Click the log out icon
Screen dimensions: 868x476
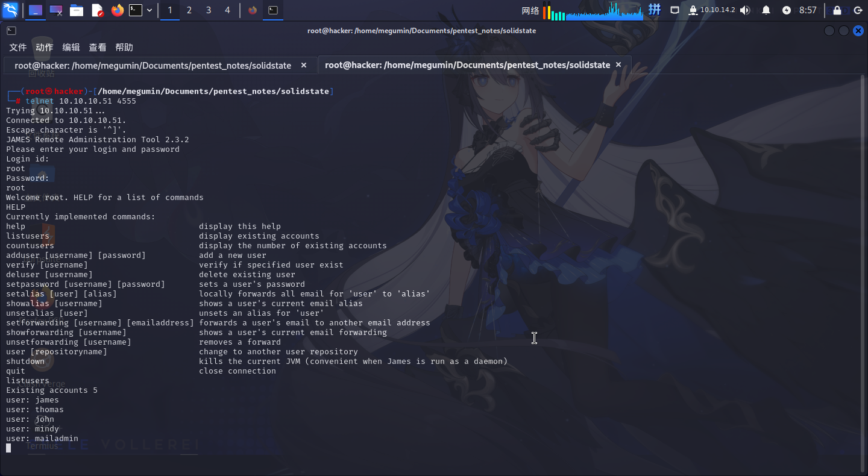[858, 10]
